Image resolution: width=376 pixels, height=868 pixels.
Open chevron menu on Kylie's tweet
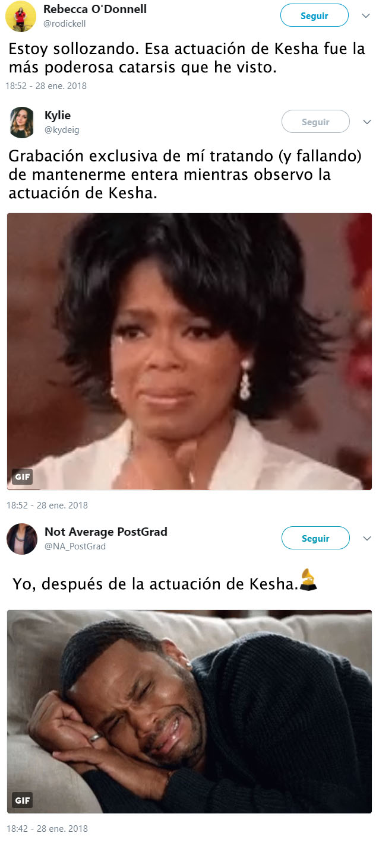point(366,122)
